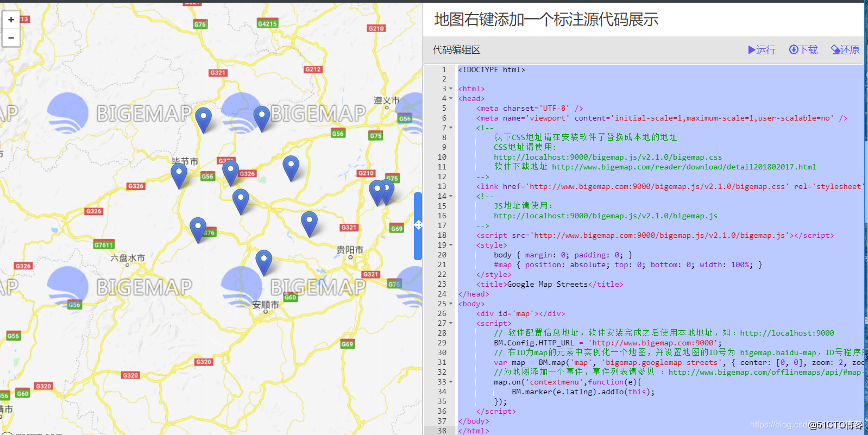The image size is (868, 435).
Task: Click the BM.Config.HTTP_URL line
Action: click(608, 343)
